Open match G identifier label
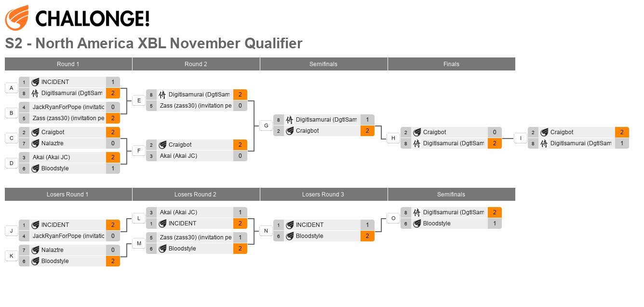Screen dimensions: 644x307 click(266, 126)
